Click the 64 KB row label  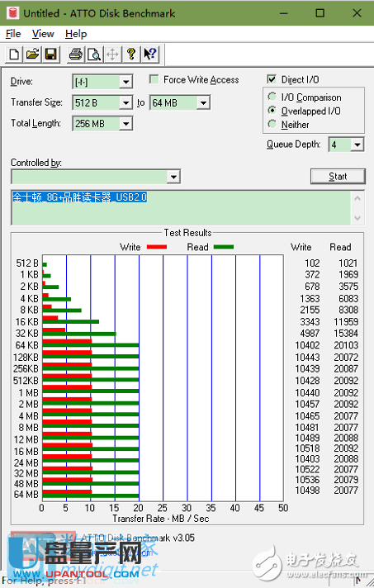click(27, 345)
